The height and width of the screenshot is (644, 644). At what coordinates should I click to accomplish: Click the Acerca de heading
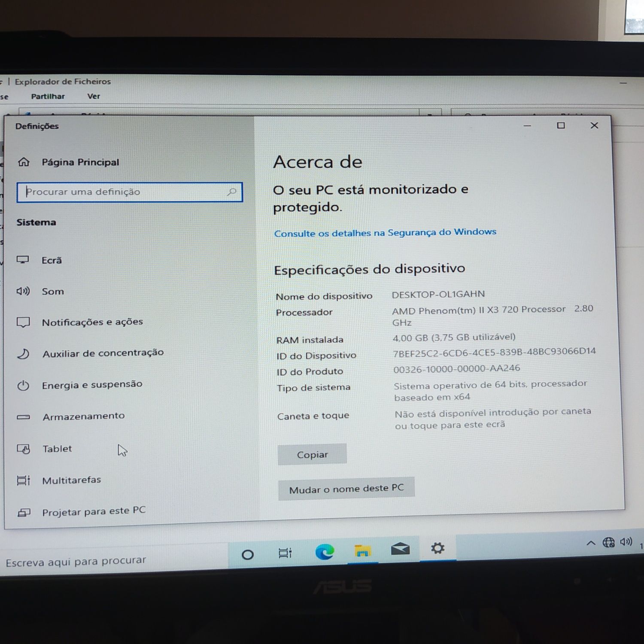pyautogui.click(x=318, y=162)
